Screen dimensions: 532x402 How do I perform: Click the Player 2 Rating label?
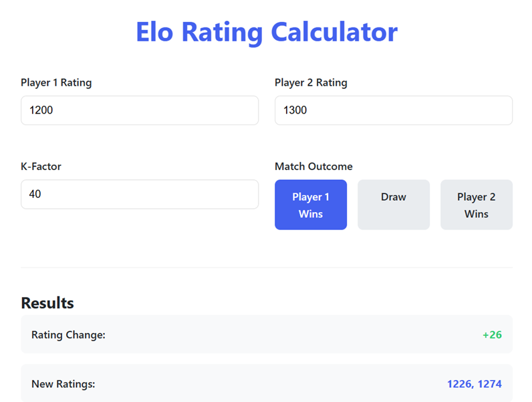click(311, 83)
